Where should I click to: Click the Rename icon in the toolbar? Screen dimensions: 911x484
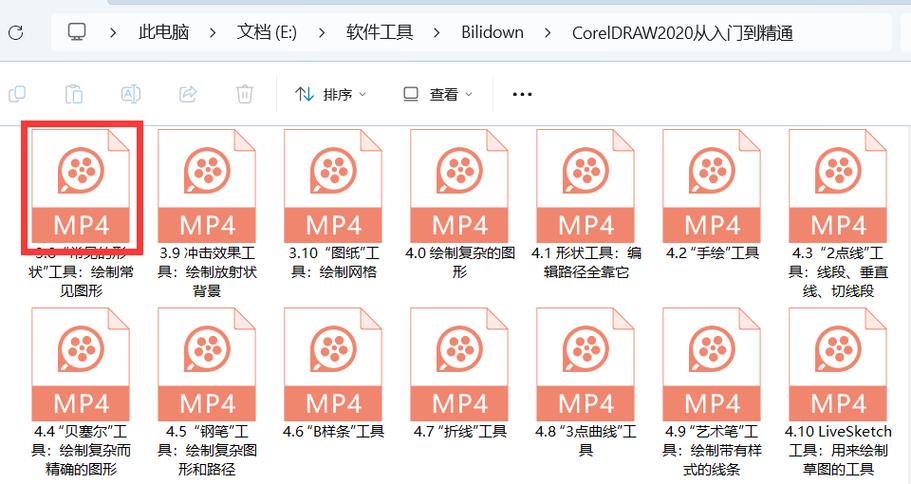tap(131, 94)
